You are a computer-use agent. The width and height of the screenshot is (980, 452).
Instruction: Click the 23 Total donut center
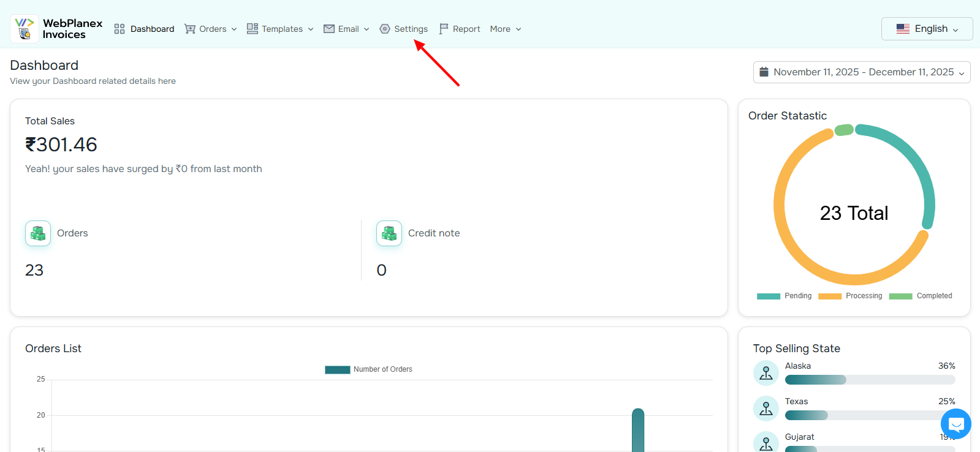[x=854, y=213]
